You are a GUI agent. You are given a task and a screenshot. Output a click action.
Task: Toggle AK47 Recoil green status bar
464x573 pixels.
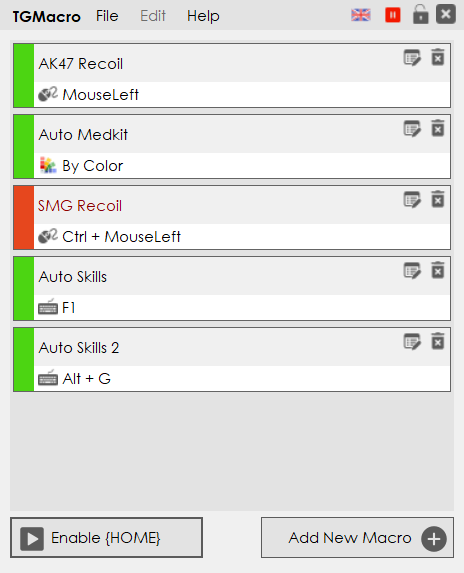[24, 75]
